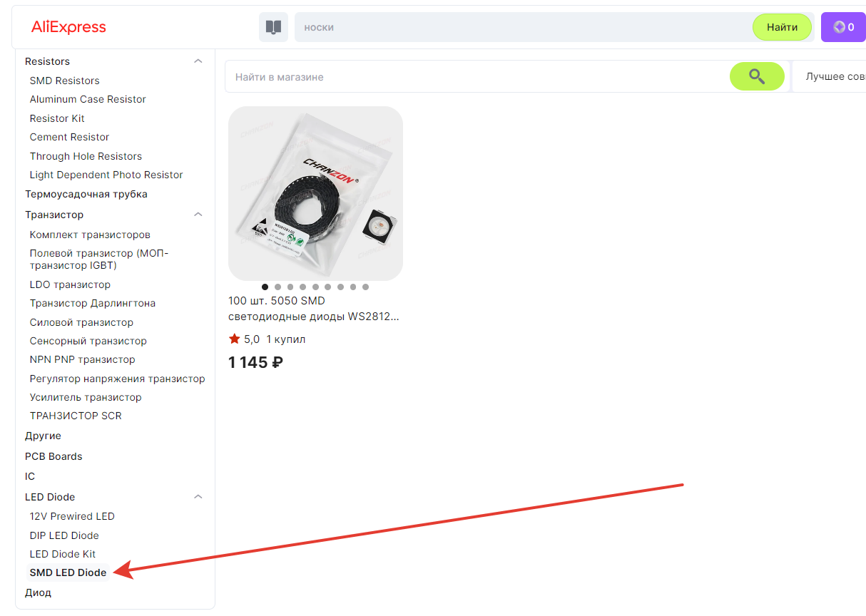This screenshot has height=616, width=866.
Task: Select the third image carousel dot
Action: [290, 287]
